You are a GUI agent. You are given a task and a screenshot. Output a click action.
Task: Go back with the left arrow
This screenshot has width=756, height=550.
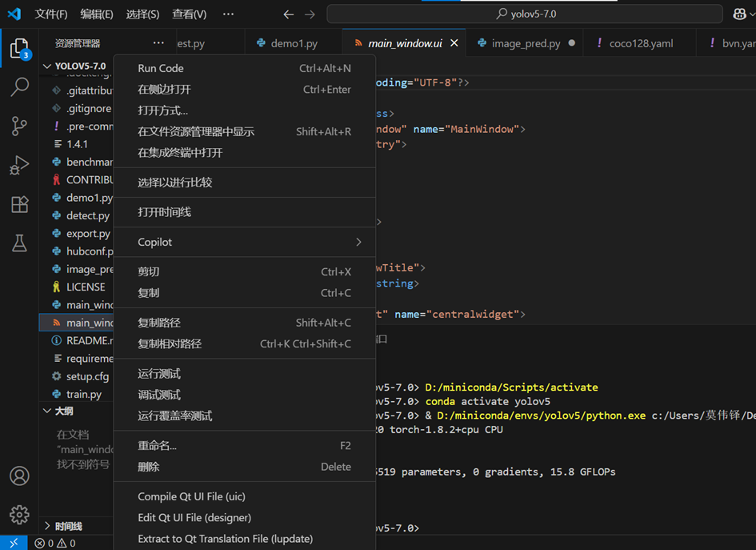288,14
